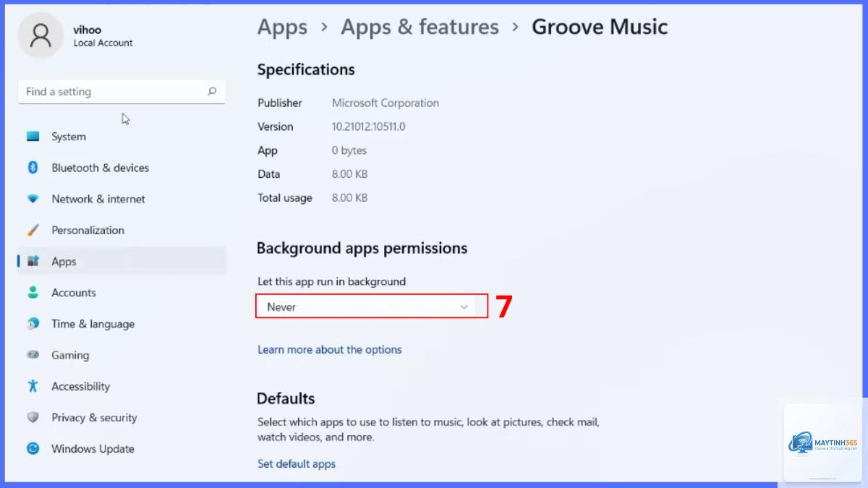Viewport: 868px width, 488px height.
Task: Open Windows Update page
Action: pos(122,448)
